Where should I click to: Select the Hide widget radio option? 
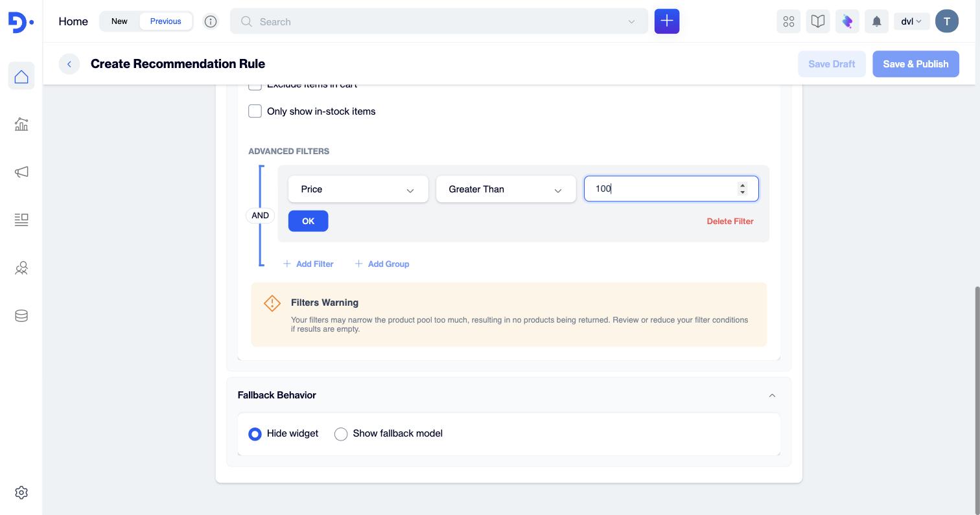[255, 434]
